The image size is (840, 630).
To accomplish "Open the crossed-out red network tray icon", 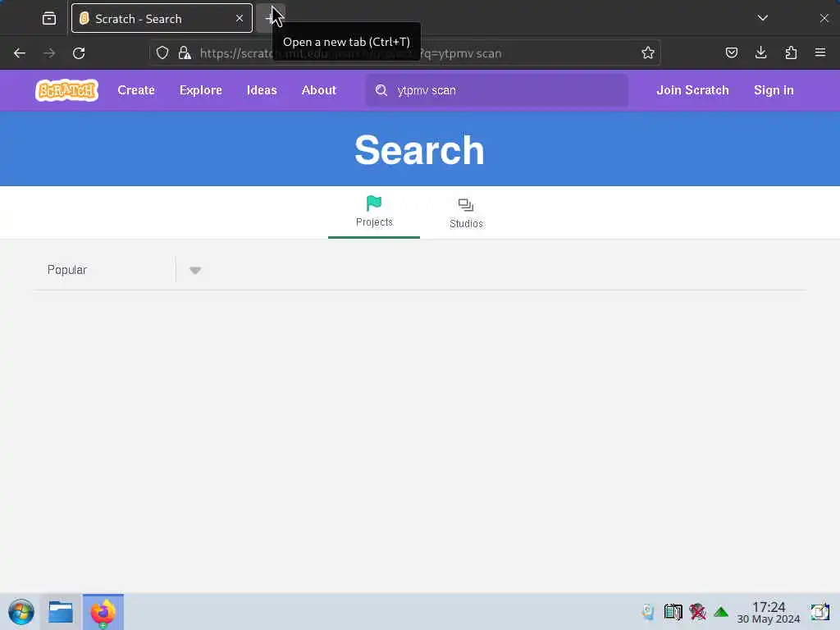I will pos(697,612).
